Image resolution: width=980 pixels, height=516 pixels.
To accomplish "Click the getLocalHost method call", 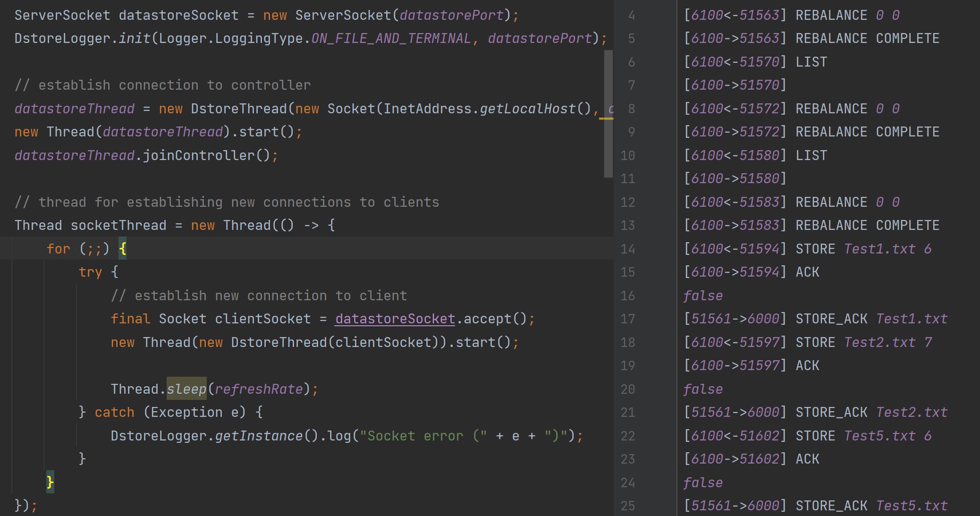I will click(528, 109).
